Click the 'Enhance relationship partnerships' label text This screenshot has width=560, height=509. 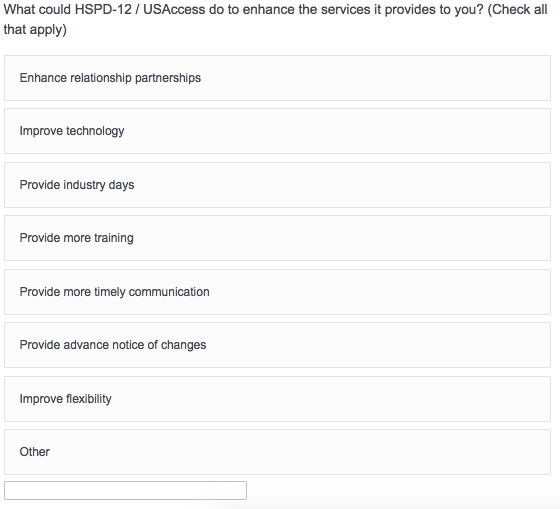click(x=110, y=78)
